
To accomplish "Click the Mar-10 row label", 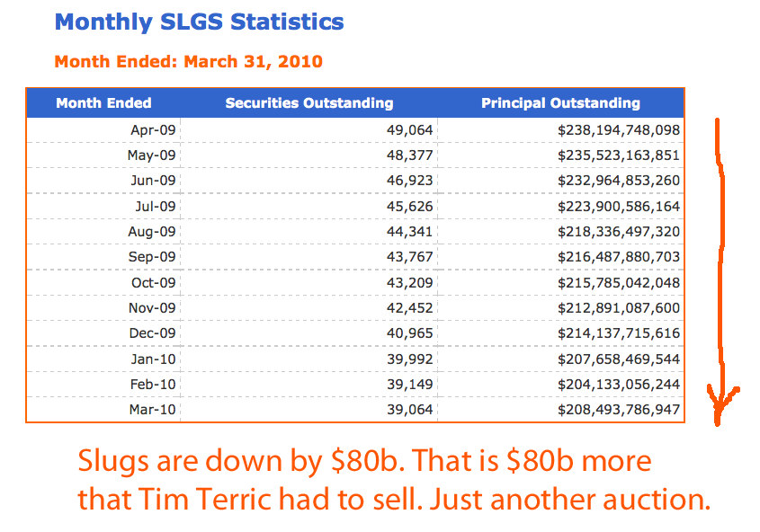I will (x=152, y=410).
